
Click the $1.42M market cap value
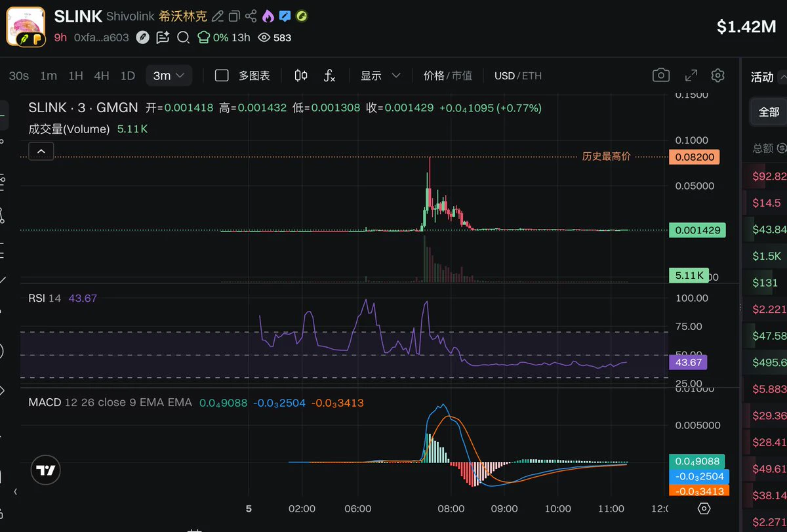746,27
